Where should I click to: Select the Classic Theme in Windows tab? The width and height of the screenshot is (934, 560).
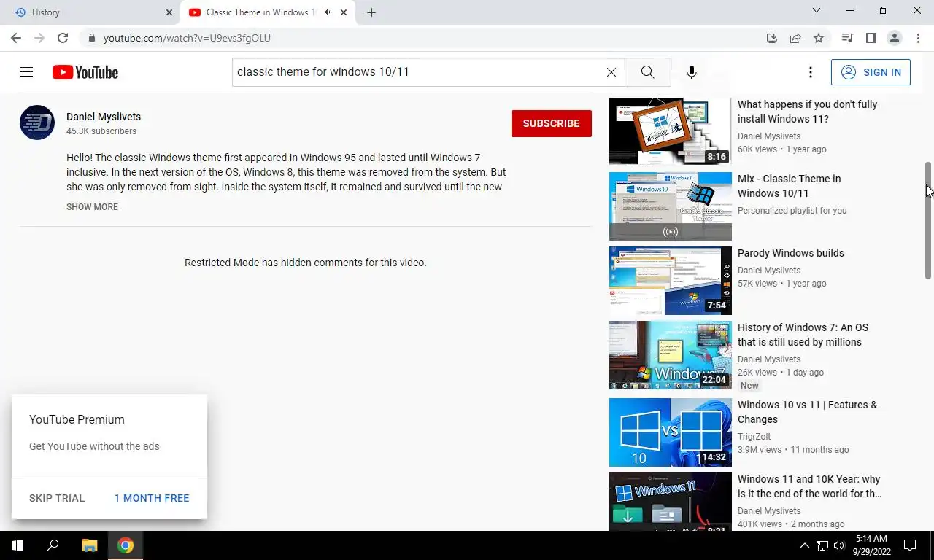pyautogui.click(x=267, y=12)
